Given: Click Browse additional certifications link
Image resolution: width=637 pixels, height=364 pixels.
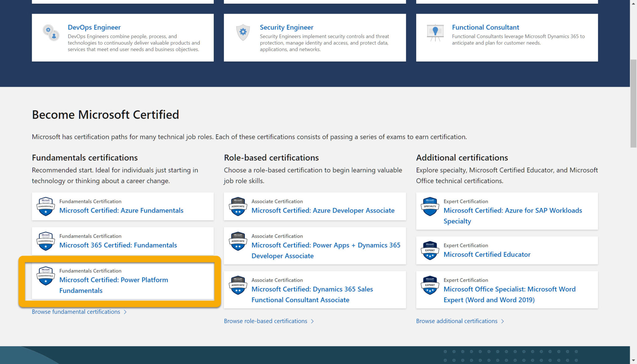Looking at the screenshot, I should [457, 321].
